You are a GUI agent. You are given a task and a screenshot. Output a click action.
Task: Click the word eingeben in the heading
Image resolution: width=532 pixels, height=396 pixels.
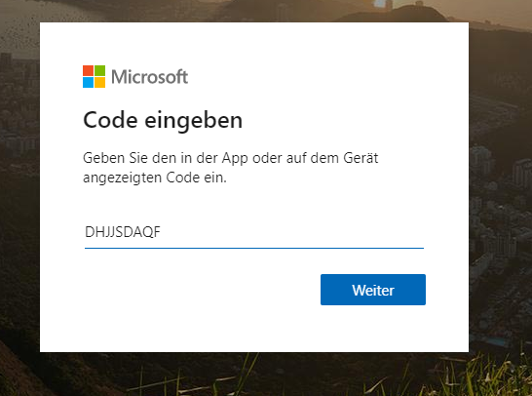tap(193, 121)
